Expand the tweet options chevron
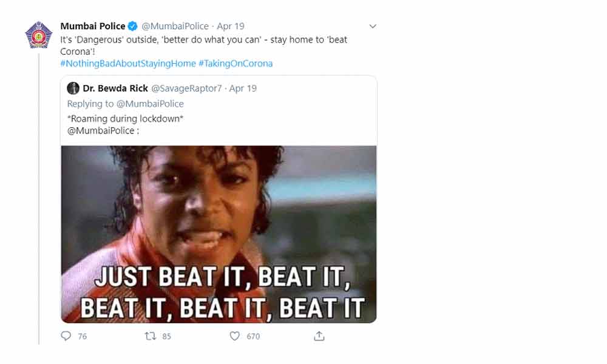This screenshot has width=607, height=364. point(373,27)
